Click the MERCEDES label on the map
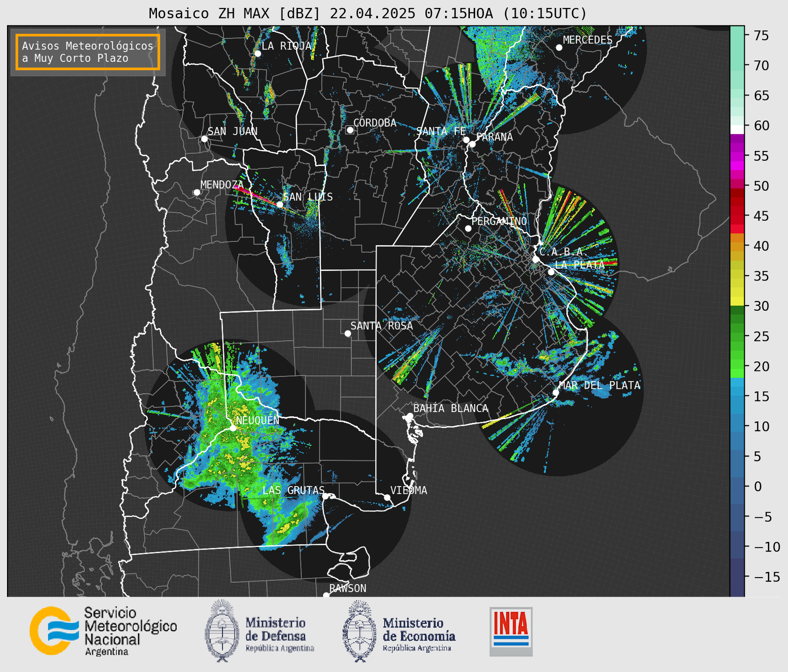The width and height of the screenshot is (788, 672). [x=588, y=40]
